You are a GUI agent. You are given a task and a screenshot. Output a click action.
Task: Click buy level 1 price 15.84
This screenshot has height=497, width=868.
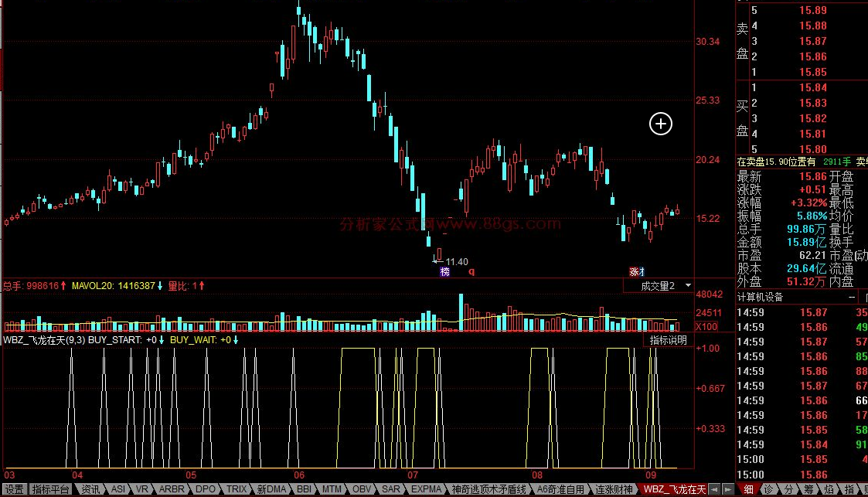[x=812, y=87]
